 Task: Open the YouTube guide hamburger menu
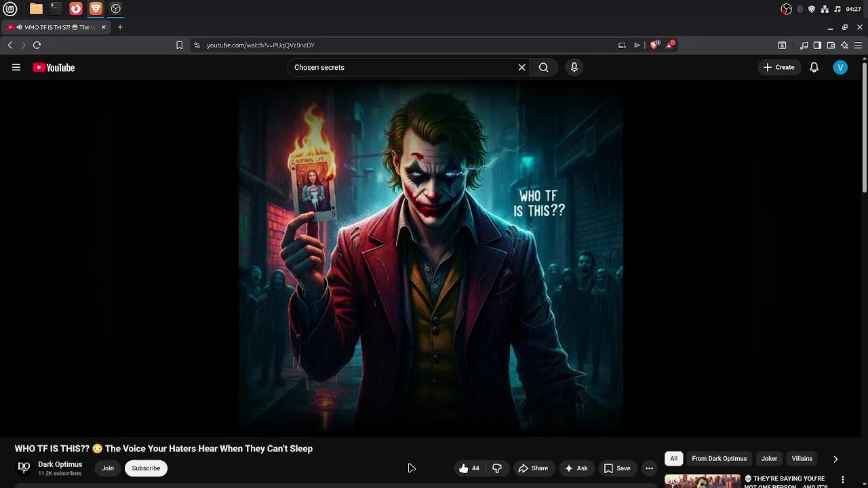pos(16,67)
